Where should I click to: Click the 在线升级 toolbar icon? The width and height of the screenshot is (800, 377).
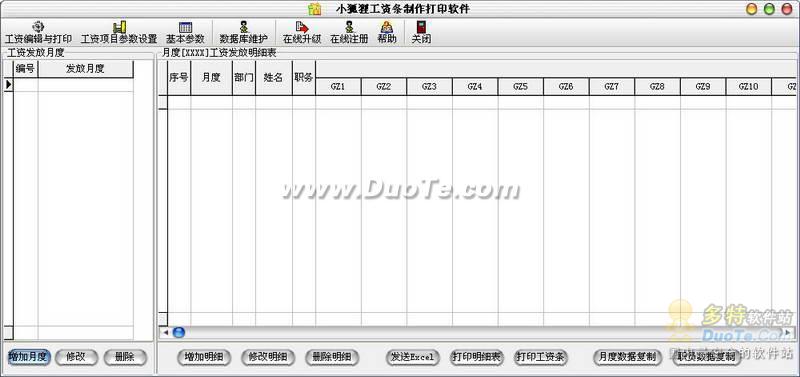point(302,33)
